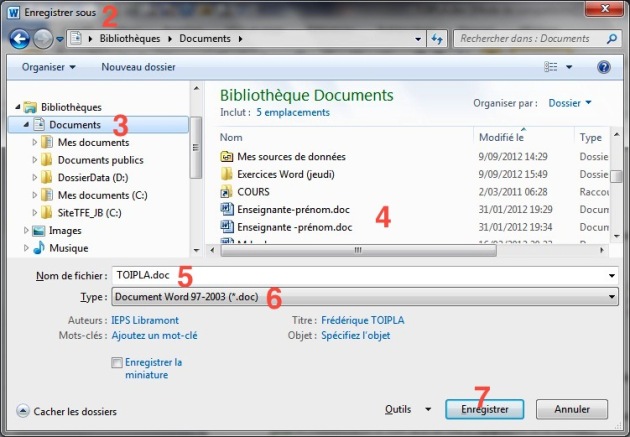Image resolution: width=630 pixels, height=437 pixels.
Task: Open the Type file format combo box
Action: tap(365, 297)
